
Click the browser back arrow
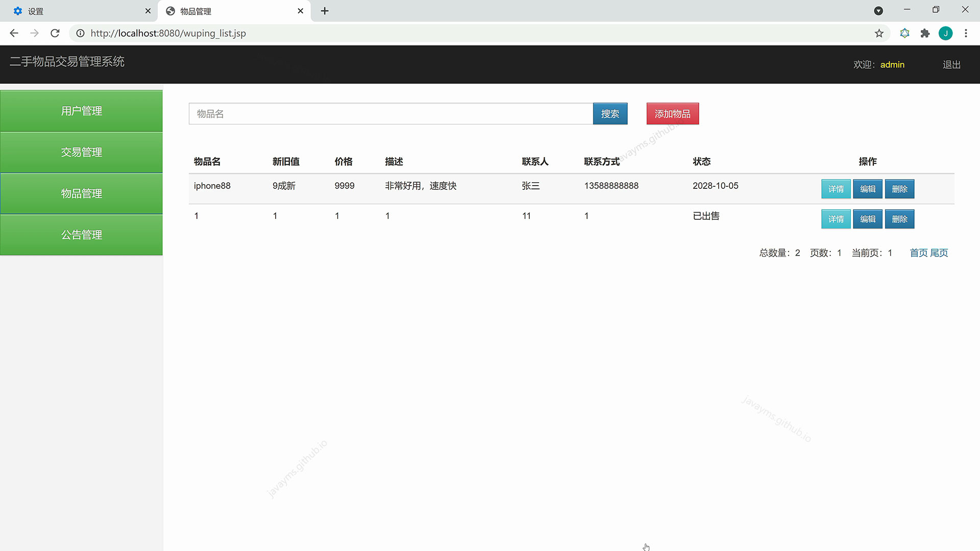(14, 33)
